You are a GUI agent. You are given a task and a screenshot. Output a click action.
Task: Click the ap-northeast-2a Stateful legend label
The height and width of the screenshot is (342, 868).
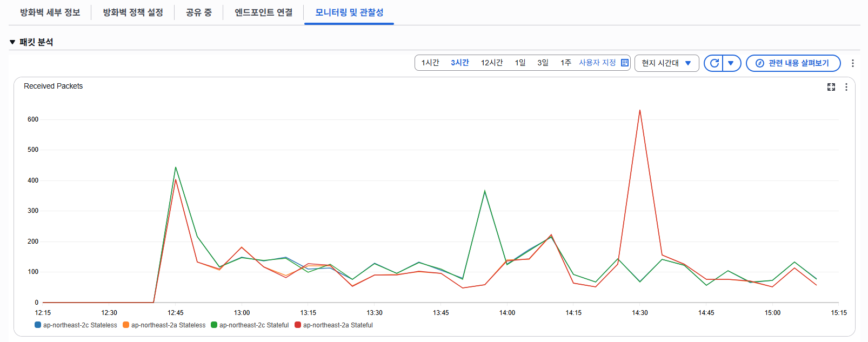(x=338, y=325)
